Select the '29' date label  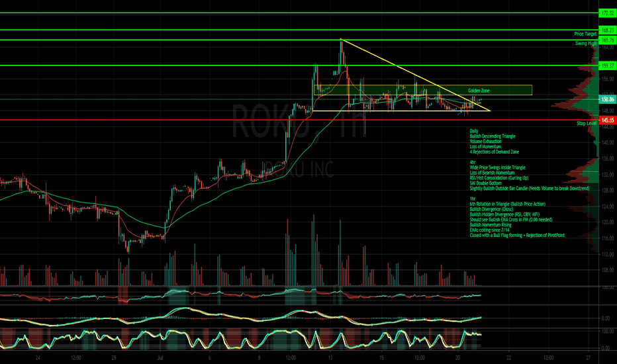coord(114,357)
